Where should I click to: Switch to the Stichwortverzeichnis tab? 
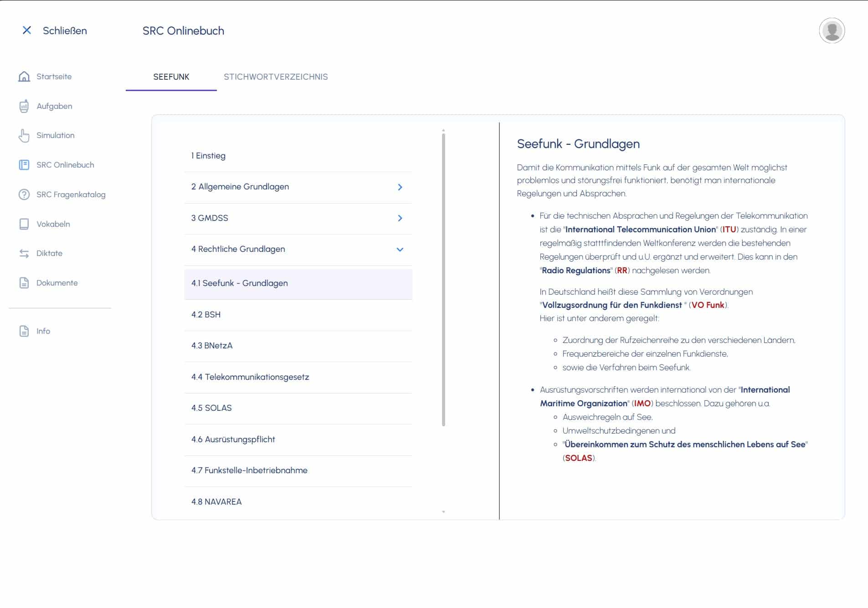[276, 77]
